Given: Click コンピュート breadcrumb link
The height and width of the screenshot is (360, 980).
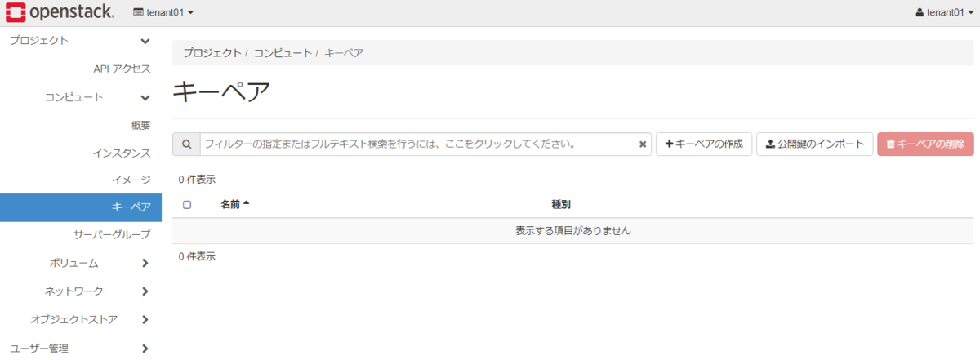Looking at the screenshot, I should 283,52.
